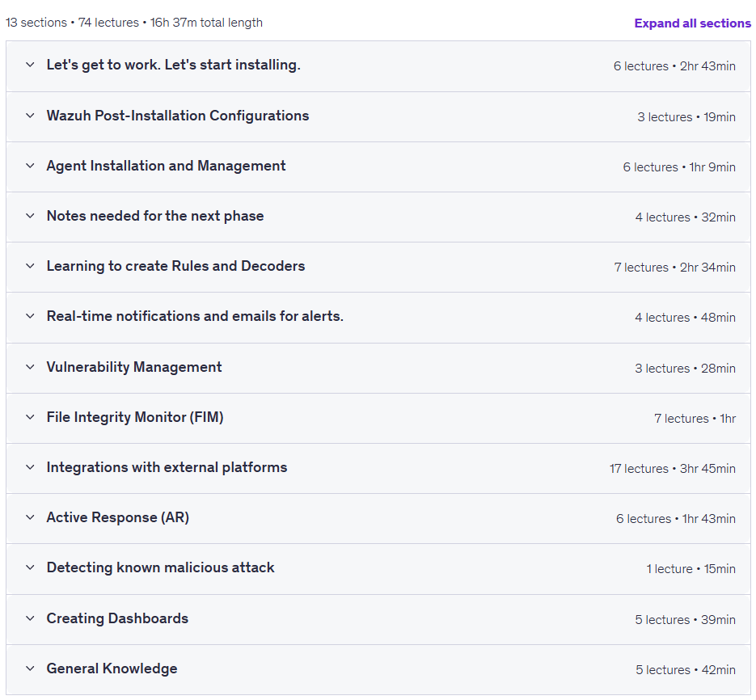
Task: Expand chevron for Let's start installing section
Action: [30, 65]
